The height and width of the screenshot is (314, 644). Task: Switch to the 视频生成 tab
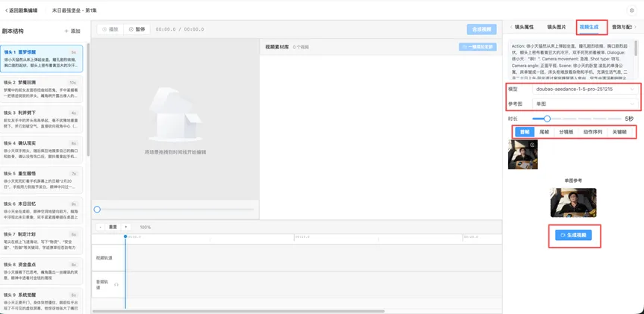[589, 27]
